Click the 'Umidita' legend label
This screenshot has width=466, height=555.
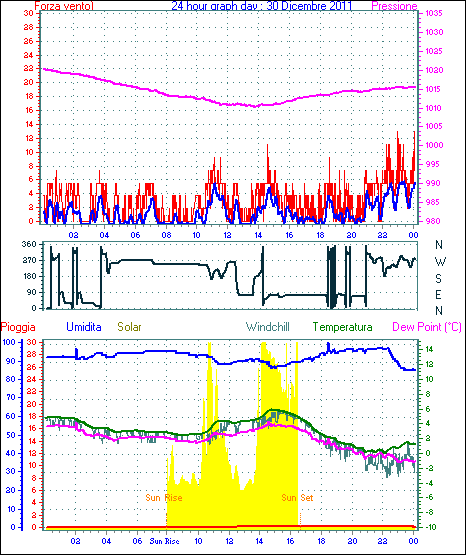tap(84, 327)
